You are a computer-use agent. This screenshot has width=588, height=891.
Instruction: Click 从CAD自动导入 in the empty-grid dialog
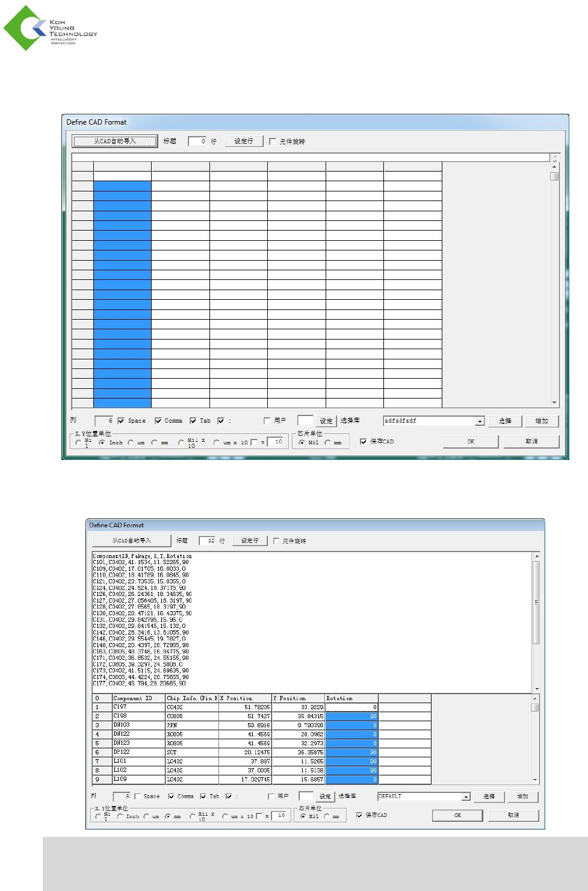[x=115, y=141]
